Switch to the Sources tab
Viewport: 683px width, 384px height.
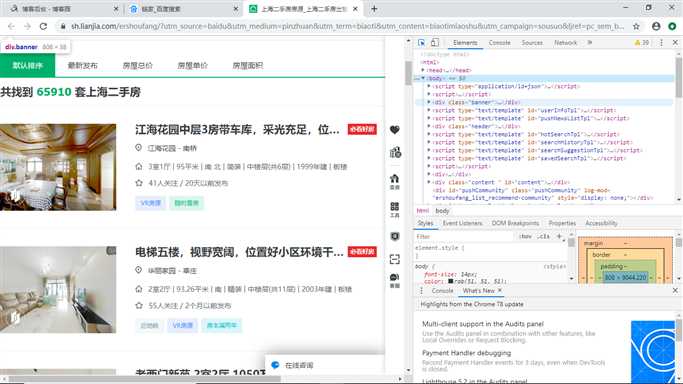click(532, 43)
